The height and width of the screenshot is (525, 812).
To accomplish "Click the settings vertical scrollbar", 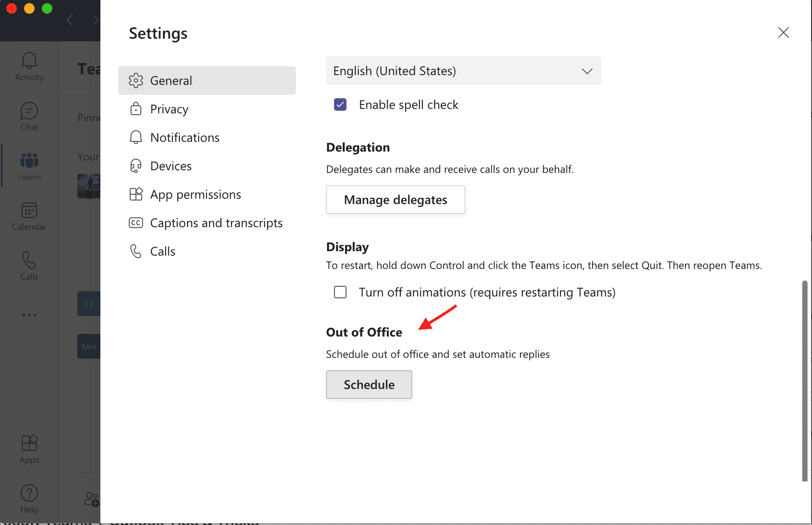I will [804, 381].
